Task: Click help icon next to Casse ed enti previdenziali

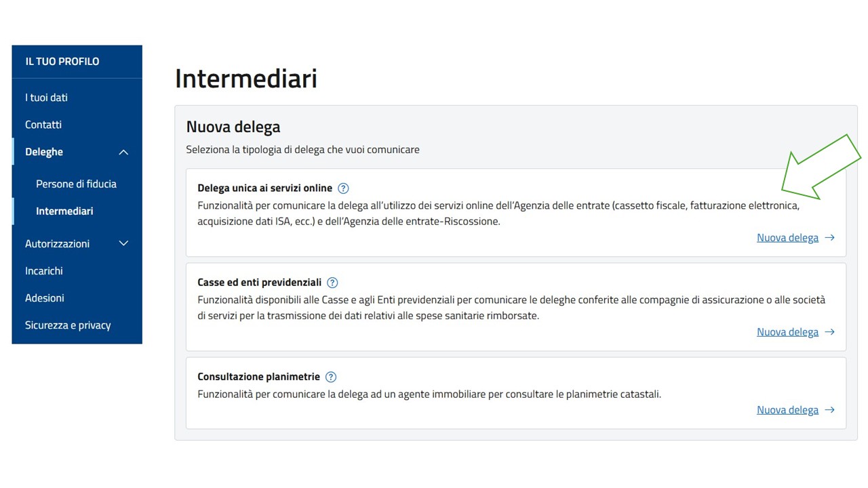Action: 332,283
